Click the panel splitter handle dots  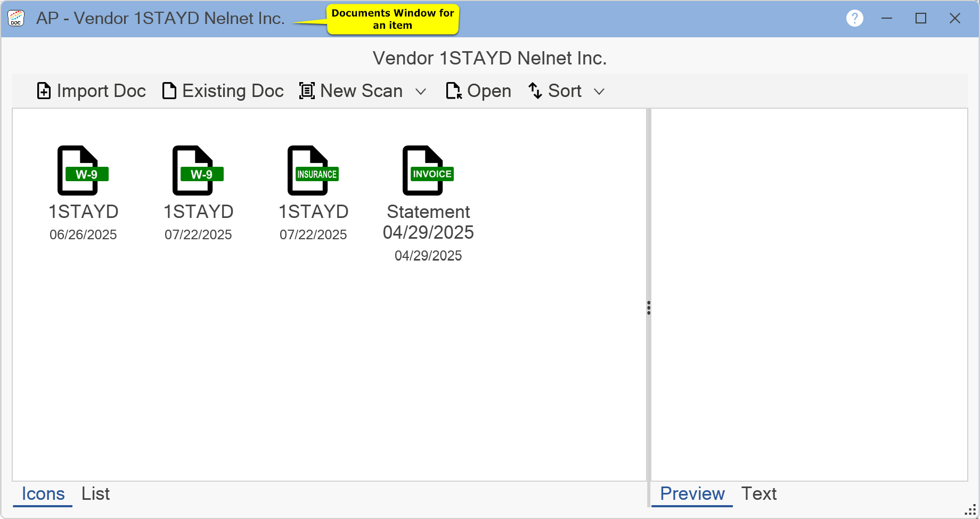coord(648,307)
